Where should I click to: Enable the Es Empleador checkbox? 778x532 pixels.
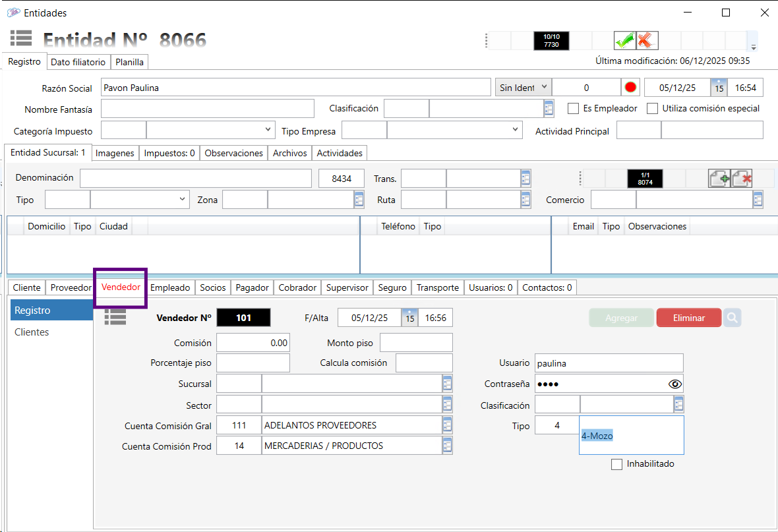click(574, 108)
